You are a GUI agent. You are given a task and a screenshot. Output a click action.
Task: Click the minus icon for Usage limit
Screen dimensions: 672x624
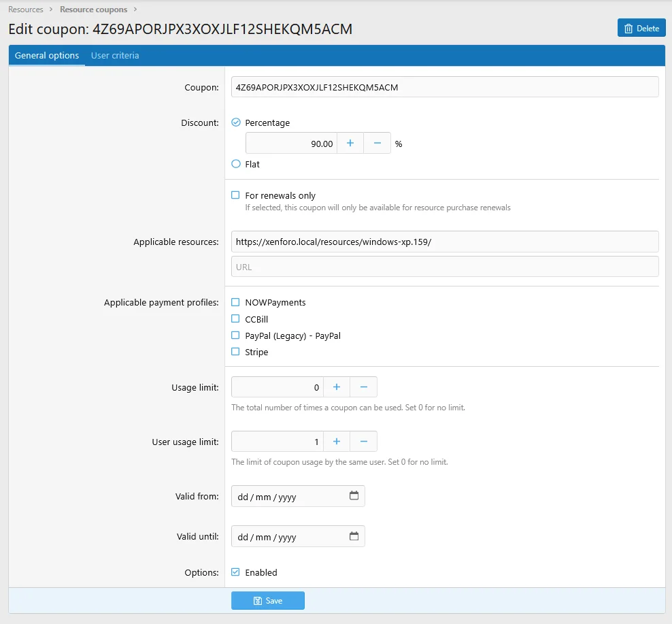point(363,387)
